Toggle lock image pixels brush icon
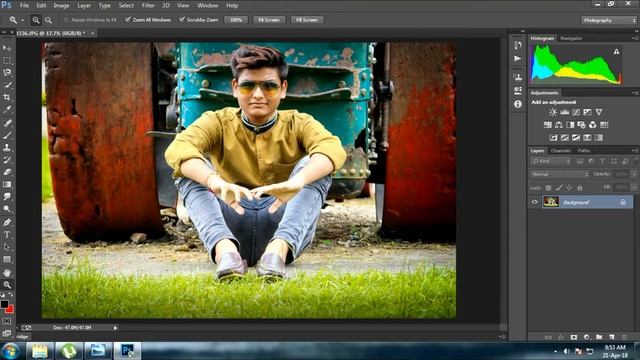640x360 pixels. click(x=559, y=188)
